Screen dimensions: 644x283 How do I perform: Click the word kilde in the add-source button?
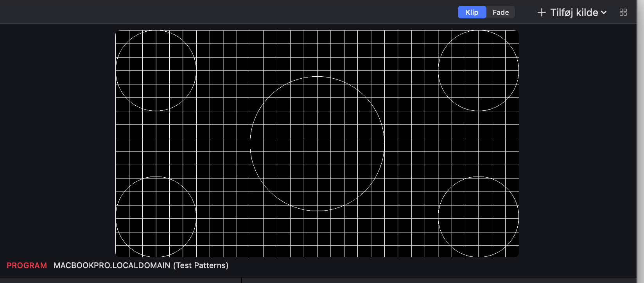tap(587, 13)
